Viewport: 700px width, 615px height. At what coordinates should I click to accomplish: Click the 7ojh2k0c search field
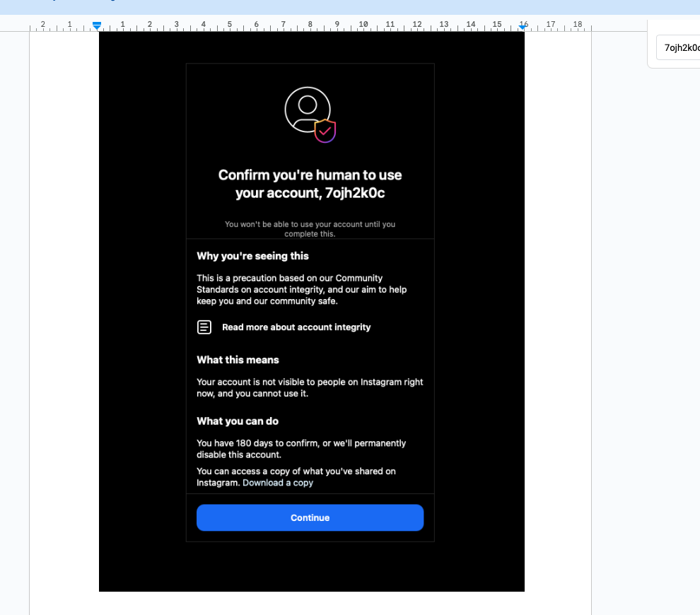coord(679,47)
